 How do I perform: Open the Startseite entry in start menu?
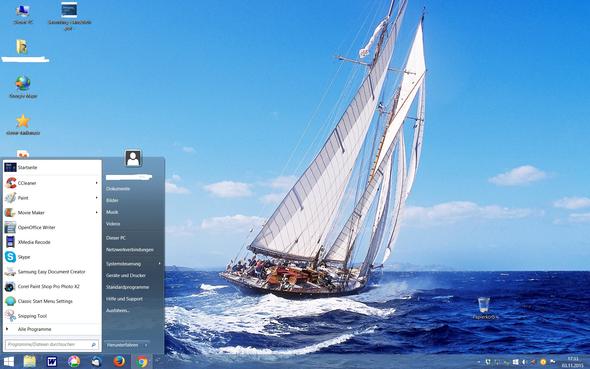point(52,167)
